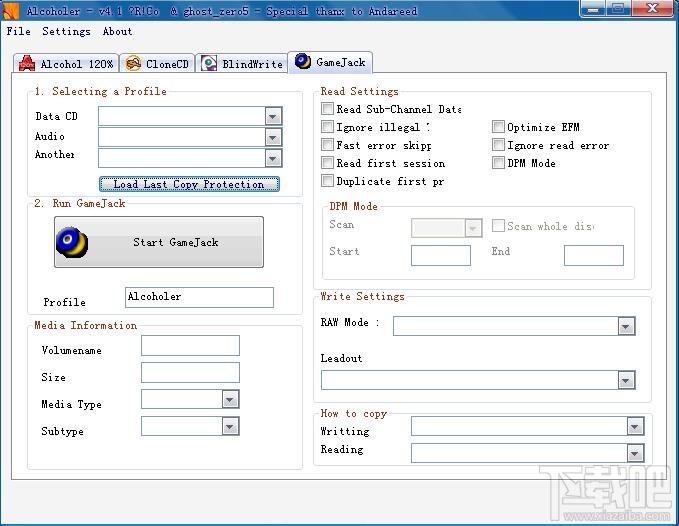Toggle Duplicate first pr checkbox
This screenshot has width=679, height=526.
[x=328, y=181]
